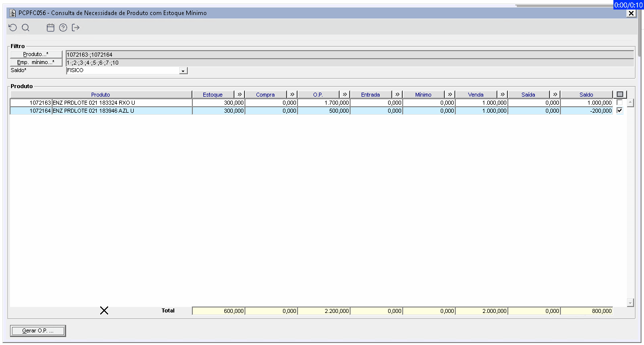The width and height of the screenshot is (644, 345).
Task: Expand the arrows next to Saída column
Action: [555, 95]
